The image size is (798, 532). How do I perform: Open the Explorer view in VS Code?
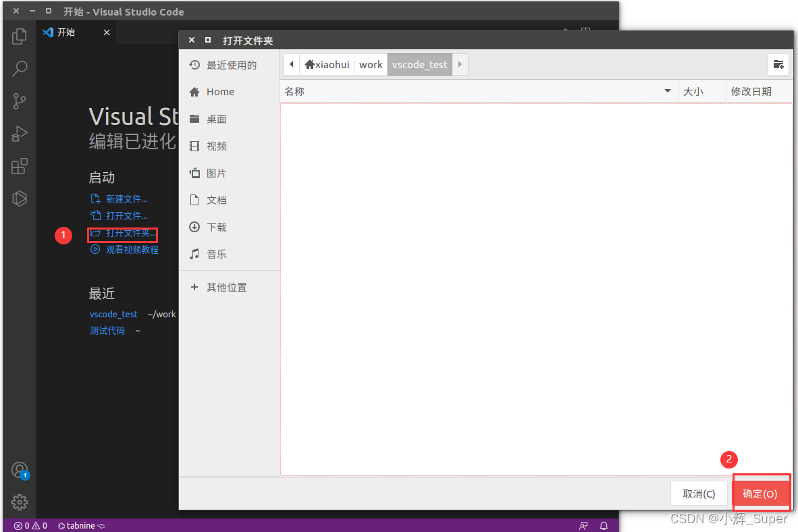[20, 36]
